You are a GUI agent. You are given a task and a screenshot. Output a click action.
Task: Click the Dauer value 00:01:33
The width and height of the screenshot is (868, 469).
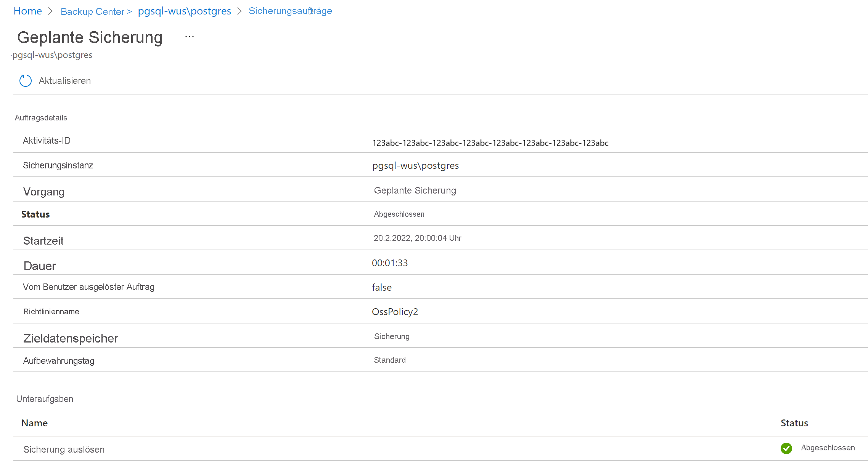click(x=389, y=263)
